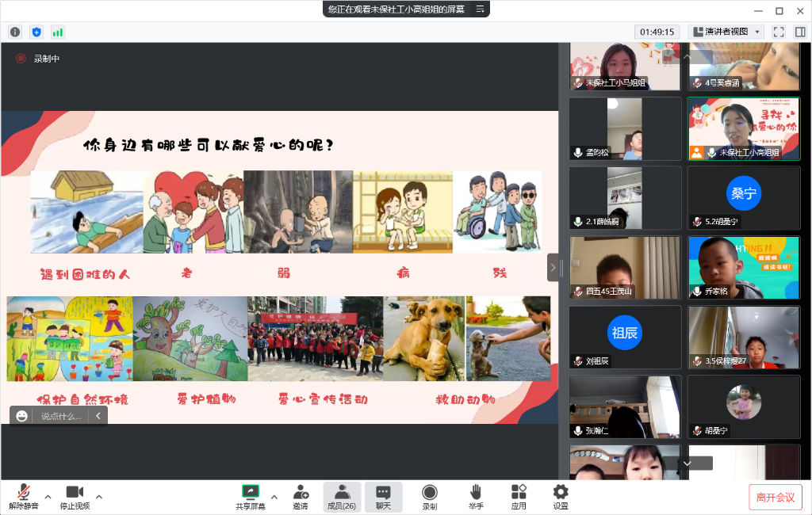Image resolution: width=812 pixels, height=515 pixels.
Task: Click the 邀请 invite icon
Action: (301, 497)
